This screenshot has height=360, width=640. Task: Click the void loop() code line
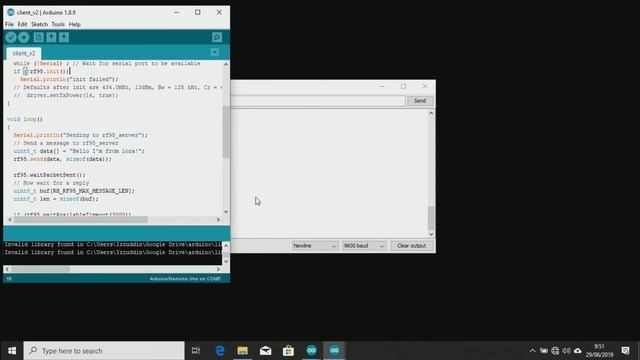[25, 119]
